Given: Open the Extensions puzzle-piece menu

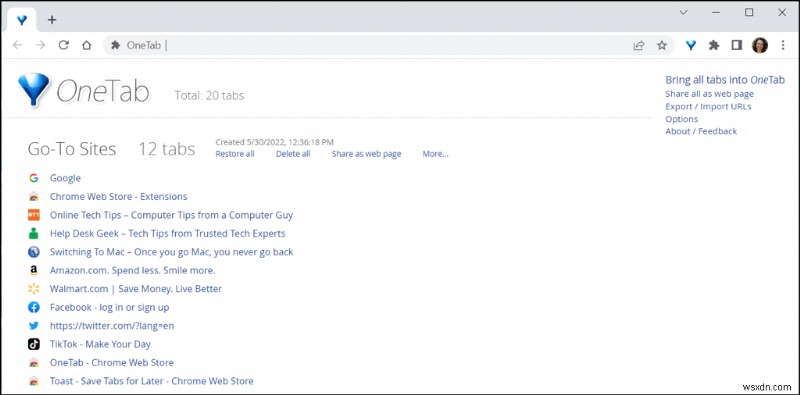Looking at the screenshot, I should tap(714, 45).
